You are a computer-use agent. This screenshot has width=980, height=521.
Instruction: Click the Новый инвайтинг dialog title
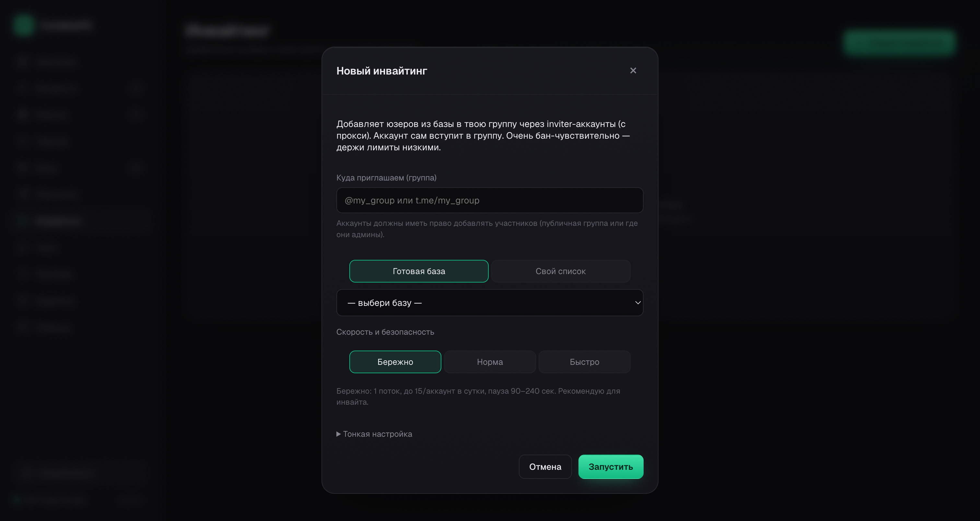coord(381,71)
